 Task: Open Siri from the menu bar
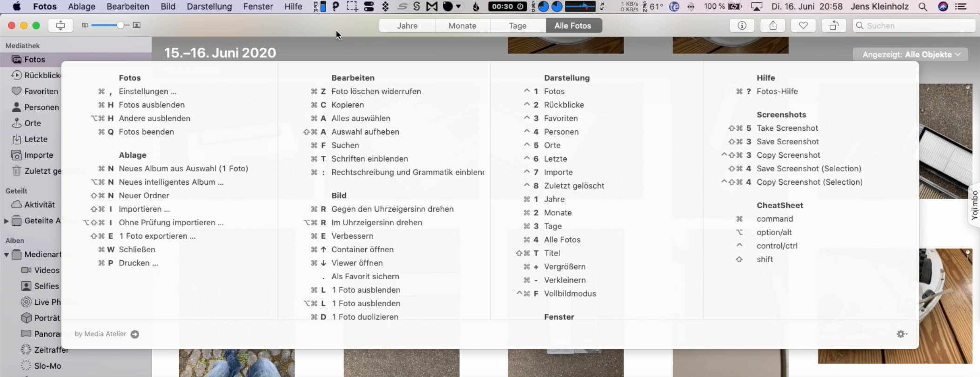[x=943, y=7]
